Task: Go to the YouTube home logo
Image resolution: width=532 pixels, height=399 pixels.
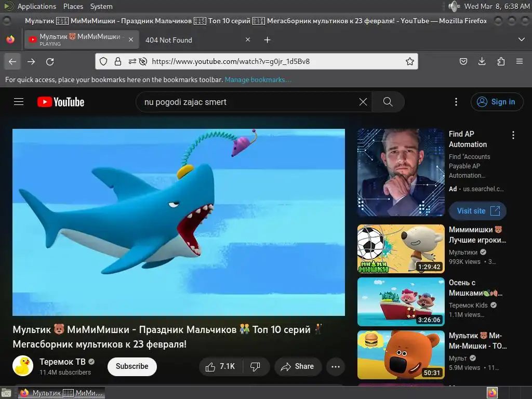Action: pyautogui.click(x=61, y=102)
